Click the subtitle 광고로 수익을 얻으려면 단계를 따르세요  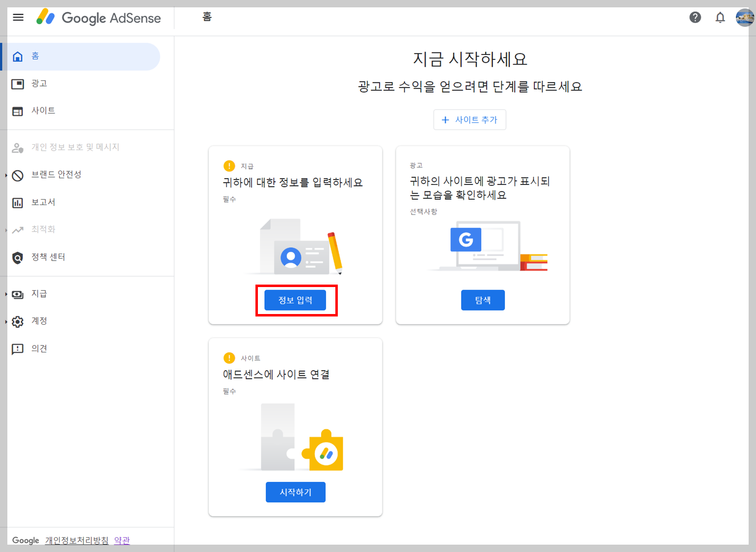pyautogui.click(x=470, y=87)
